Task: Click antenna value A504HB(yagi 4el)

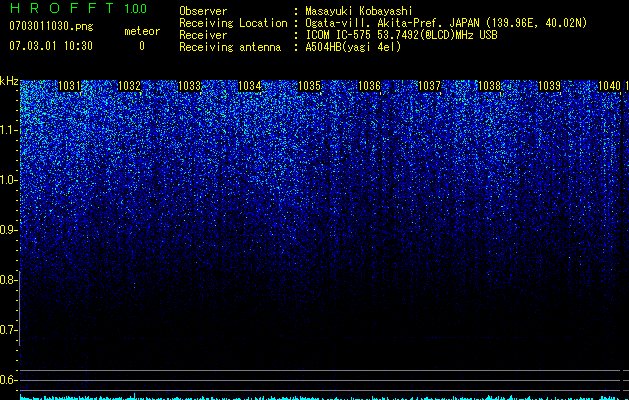Action: (353, 47)
